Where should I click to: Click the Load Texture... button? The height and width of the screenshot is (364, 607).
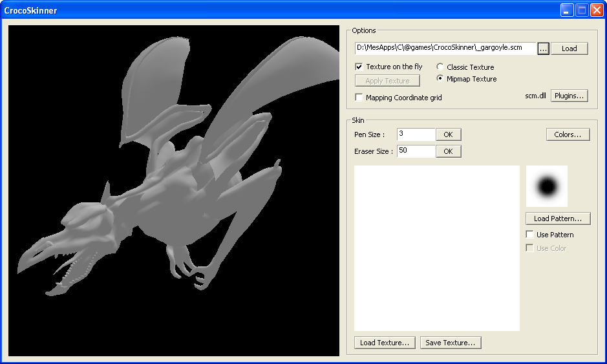[385, 343]
